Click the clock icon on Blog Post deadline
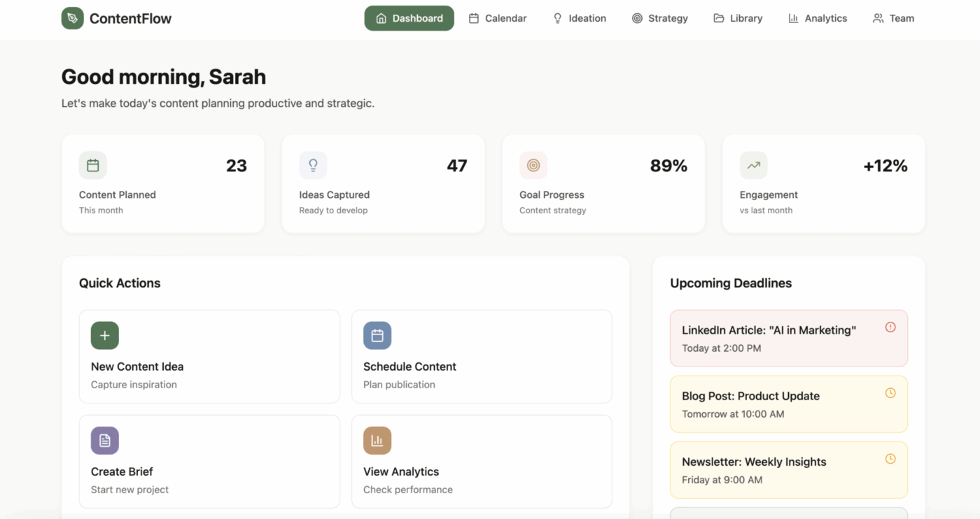Screen dimensions: 980x519 890,393
